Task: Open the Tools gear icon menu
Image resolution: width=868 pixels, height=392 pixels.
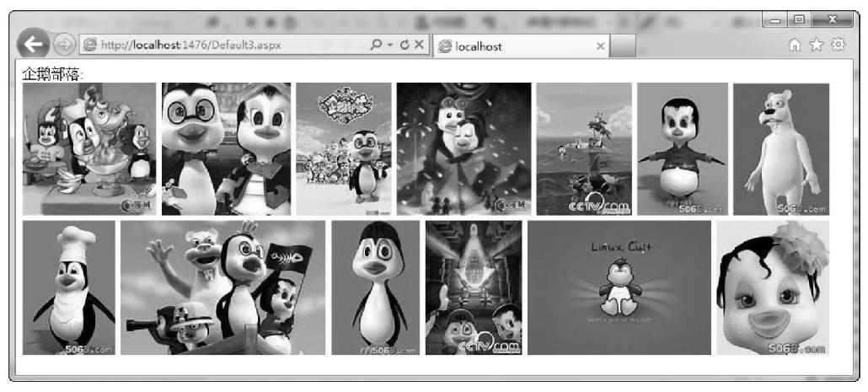Action: tap(839, 45)
